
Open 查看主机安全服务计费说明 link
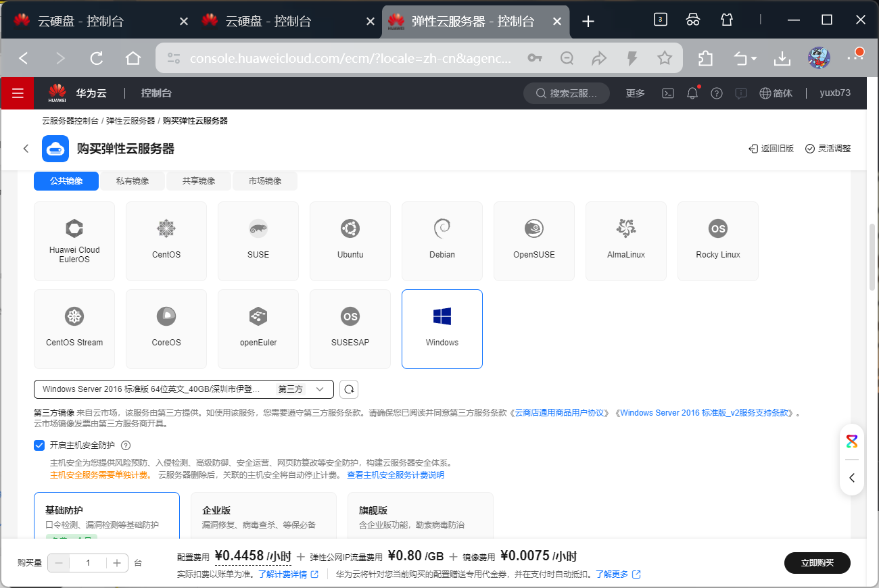coord(396,475)
